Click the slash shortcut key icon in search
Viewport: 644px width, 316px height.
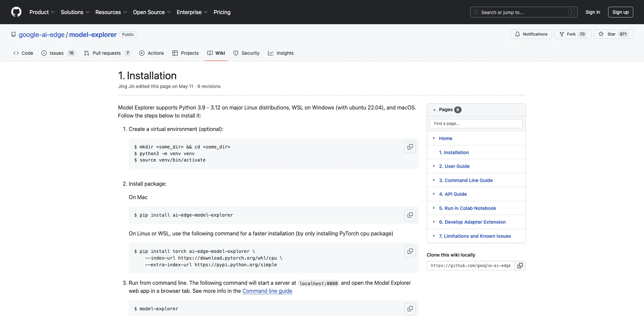tap(572, 12)
